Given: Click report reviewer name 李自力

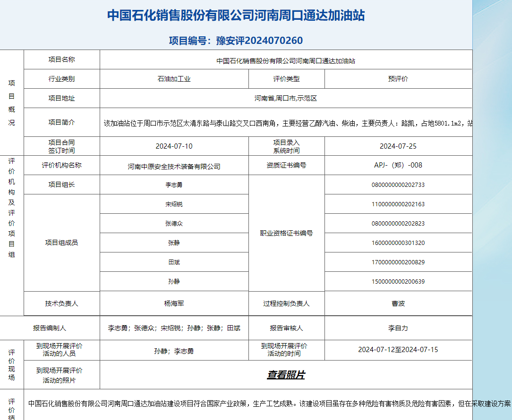Looking at the screenshot, I should pos(398,328).
